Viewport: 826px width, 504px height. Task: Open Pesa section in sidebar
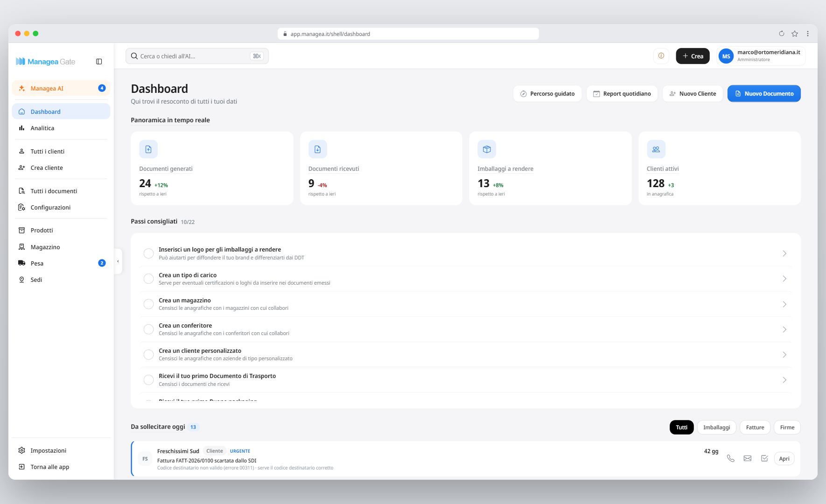click(61, 263)
